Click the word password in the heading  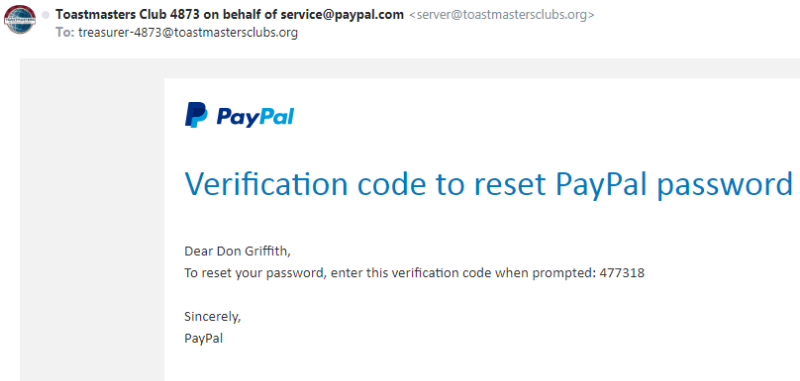coord(725,185)
